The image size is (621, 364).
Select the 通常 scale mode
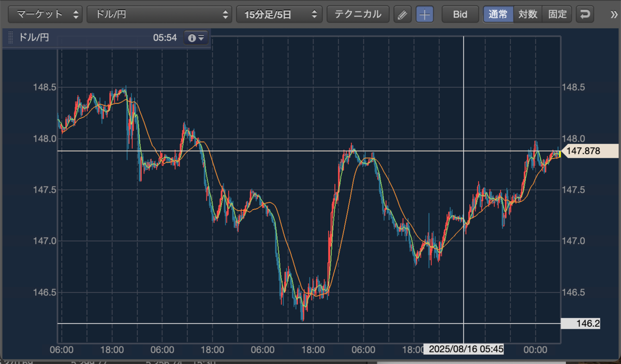[498, 14]
